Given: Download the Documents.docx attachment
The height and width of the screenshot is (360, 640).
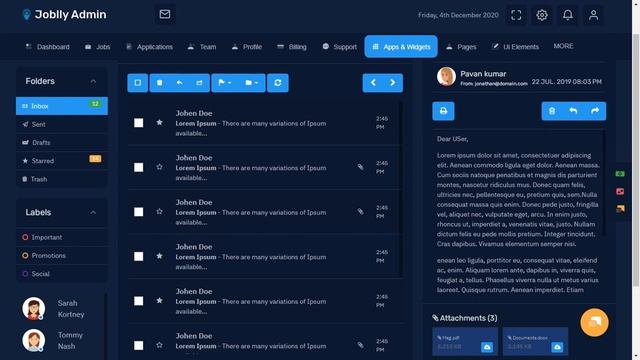Looking at the screenshot, I should [x=557, y=347].
